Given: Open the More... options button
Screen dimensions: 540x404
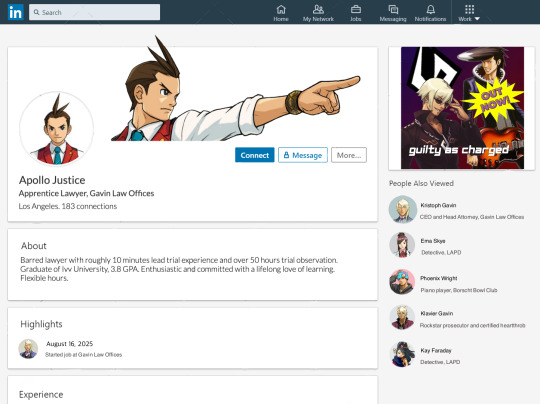Looking at the screenshot, I should click(349, 155).
